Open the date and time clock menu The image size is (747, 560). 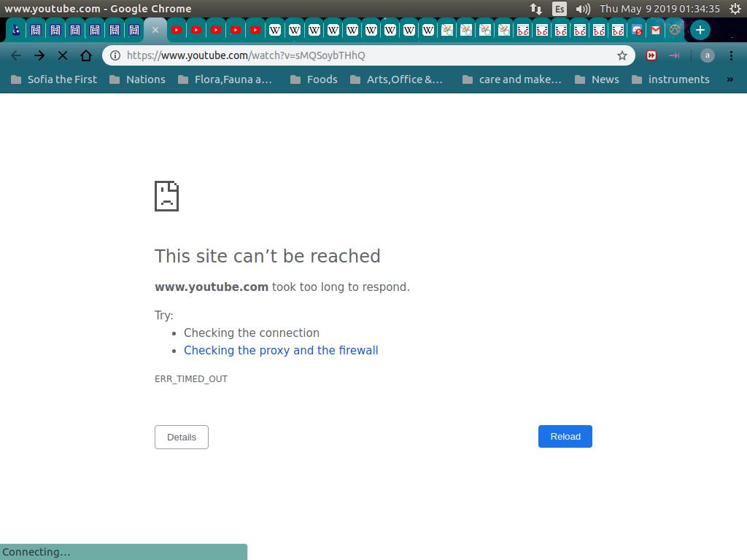click(x=659, y=9)
